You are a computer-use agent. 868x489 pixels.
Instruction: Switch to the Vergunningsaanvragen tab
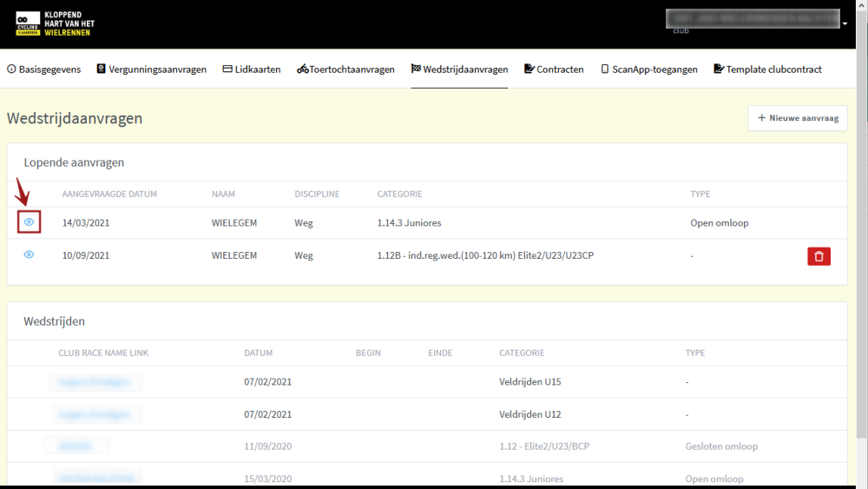pos(151,69)
